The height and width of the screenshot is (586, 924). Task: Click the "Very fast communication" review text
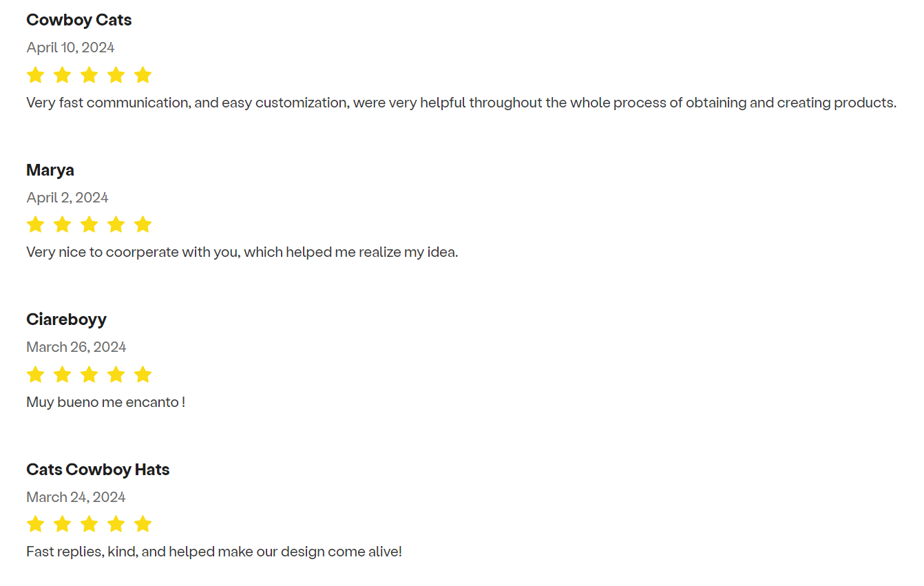(x=461, y=103)
